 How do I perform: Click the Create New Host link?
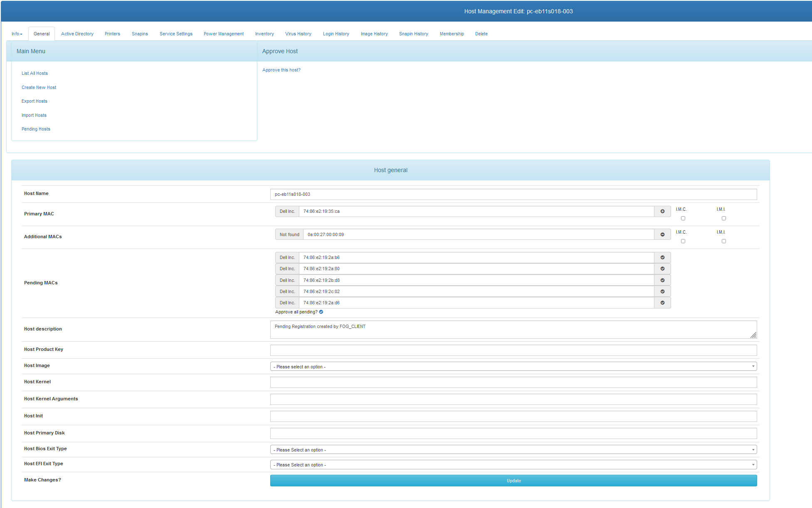[39, 88]
